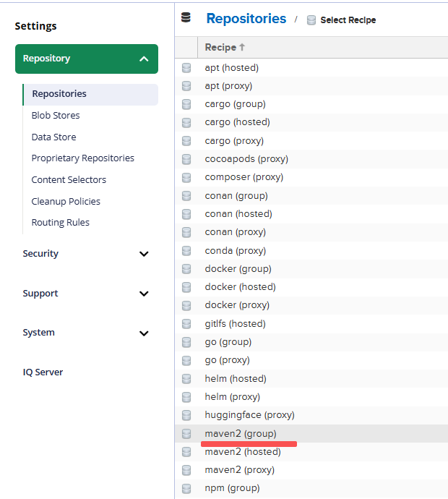Open Blob Stores settings
The width and height of the screenshot is (448, 499).
(56, 115)
